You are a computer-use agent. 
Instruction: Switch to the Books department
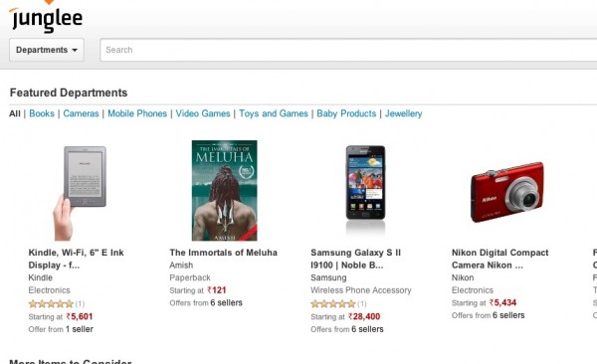tap(42, 113)
